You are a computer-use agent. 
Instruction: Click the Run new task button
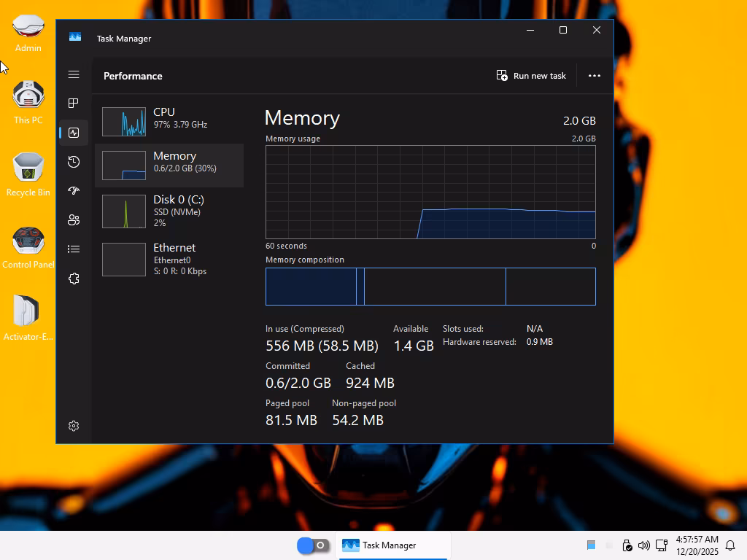[531, 76]
